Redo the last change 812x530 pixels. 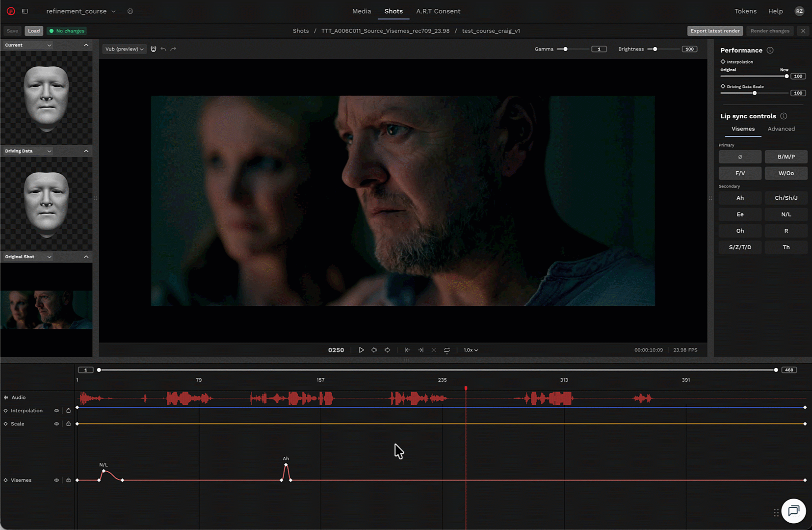[173, 49]
